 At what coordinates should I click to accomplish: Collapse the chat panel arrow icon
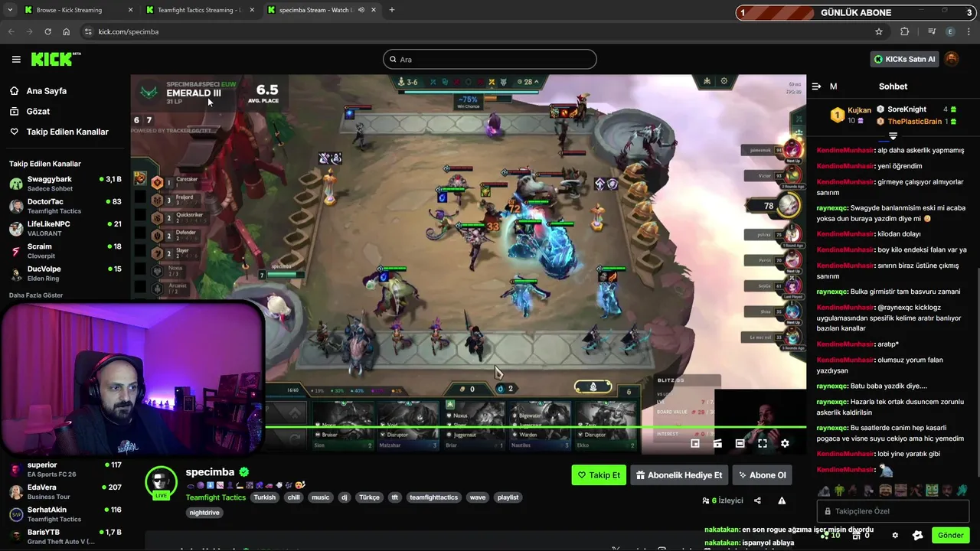816,86
